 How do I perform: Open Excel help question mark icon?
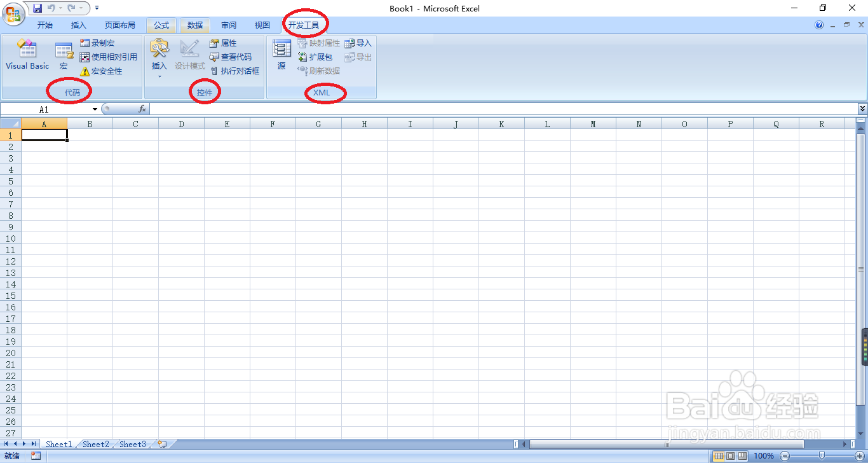tap(819, 25)
